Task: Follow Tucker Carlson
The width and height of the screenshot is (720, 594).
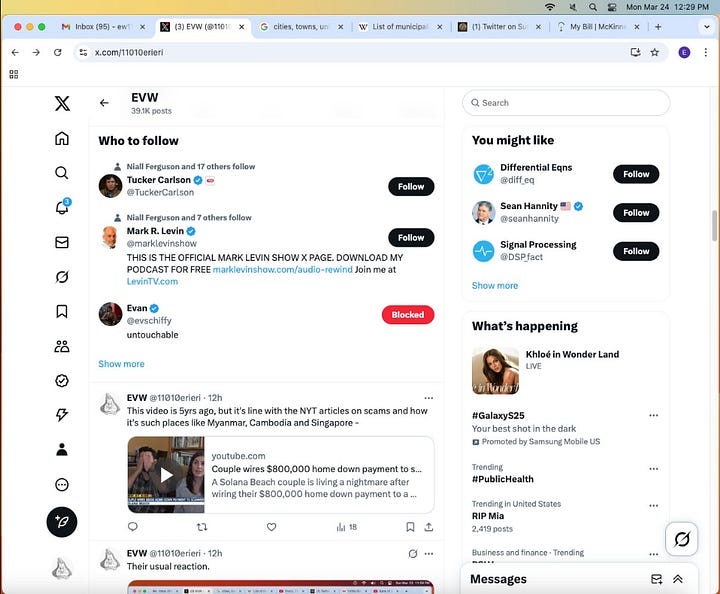Action: point(411,186)
